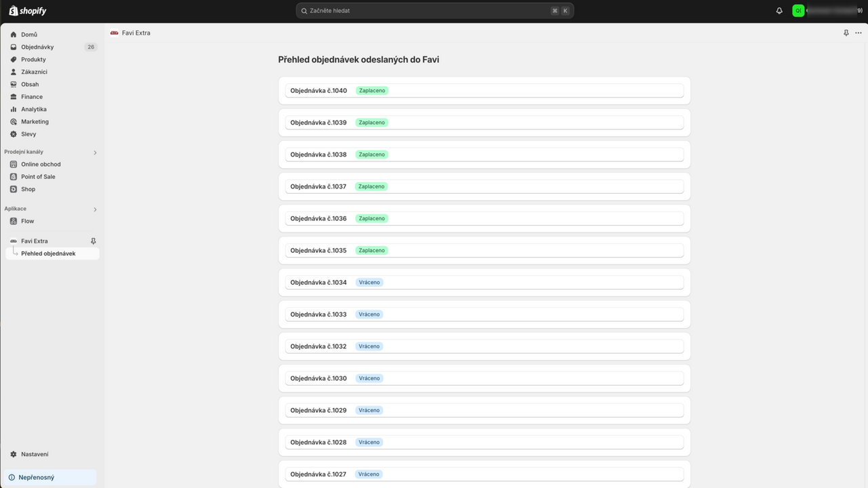Open Produkty via its tag icon
The image size is (868, 488).
click(14, 60)
